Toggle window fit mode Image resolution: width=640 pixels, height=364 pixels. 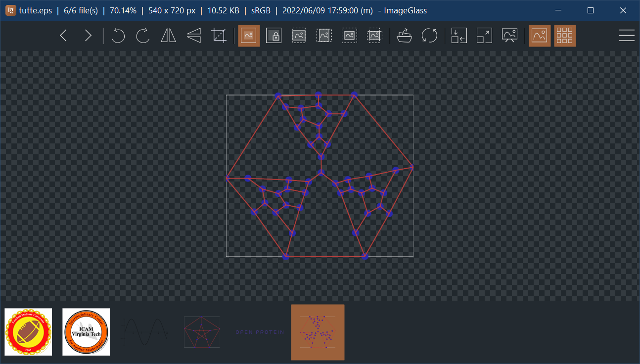pyautogui.click(x=459, y=36)
